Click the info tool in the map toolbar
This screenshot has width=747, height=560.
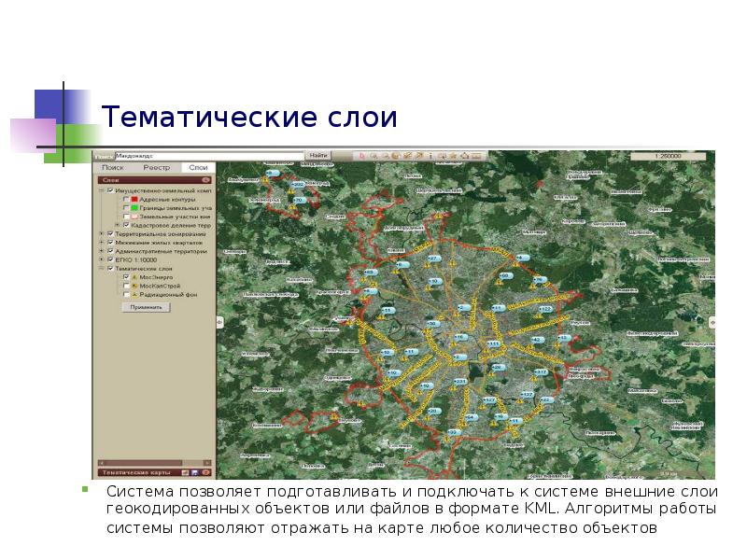tap(430, 155)
